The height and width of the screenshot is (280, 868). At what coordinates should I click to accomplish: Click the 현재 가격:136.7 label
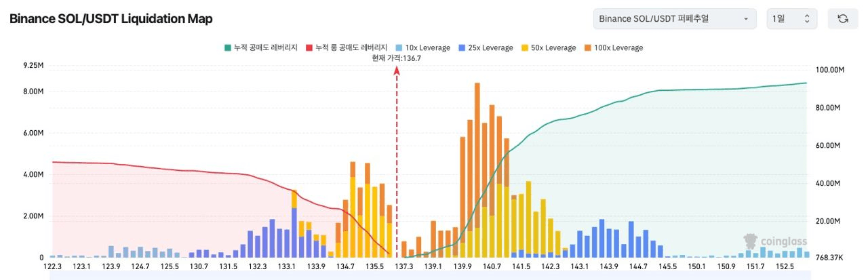click(x=397, y=59)
